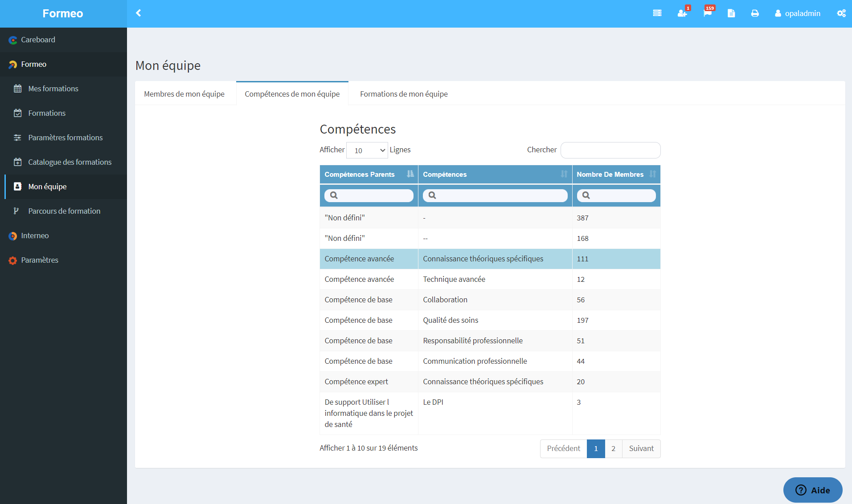Open the opaladmin user menu
The height and width of the screenshot is (504, 852).
coord(798,13)
